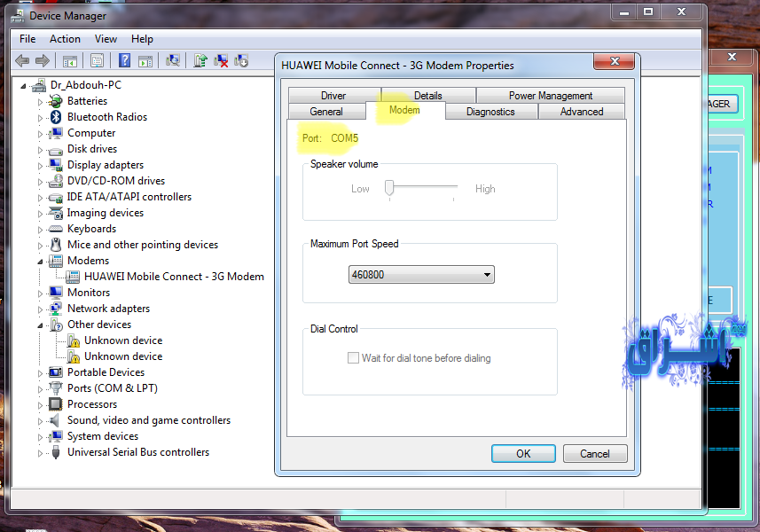Click Universal Serial Bus controllers icon
Image resolution: width=760 pixels, height=532 pixels.
pyautogui.click(x=56, y=452)
